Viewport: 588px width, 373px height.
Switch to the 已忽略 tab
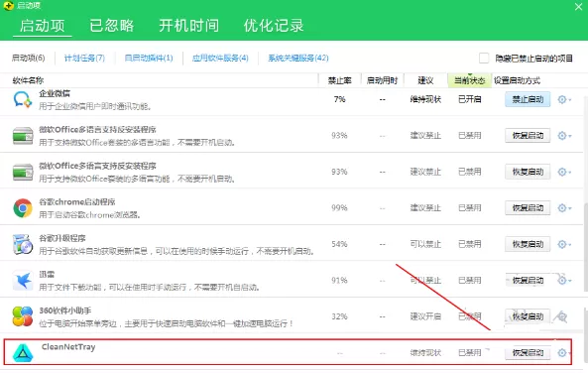(112, 26)
